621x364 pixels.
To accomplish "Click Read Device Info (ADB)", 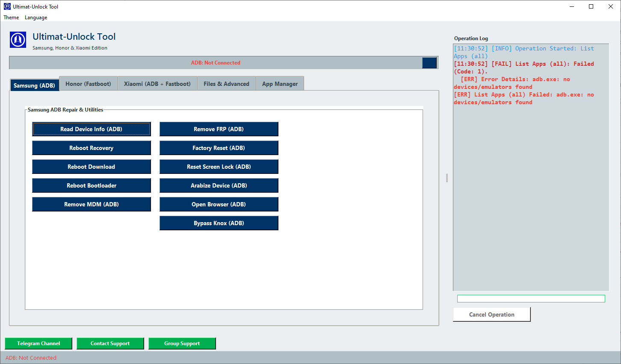I will point(91,129).
